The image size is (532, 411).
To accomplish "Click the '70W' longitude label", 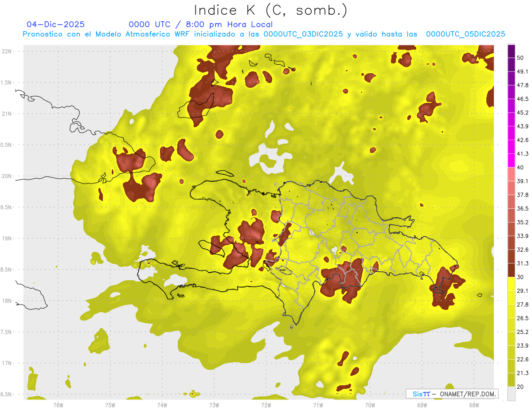I will click(x=370, y=405).
